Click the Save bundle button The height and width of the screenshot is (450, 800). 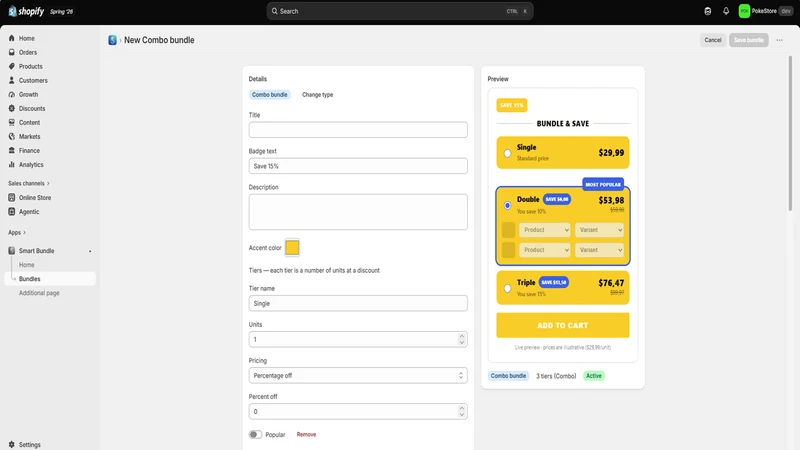point(748,40)
